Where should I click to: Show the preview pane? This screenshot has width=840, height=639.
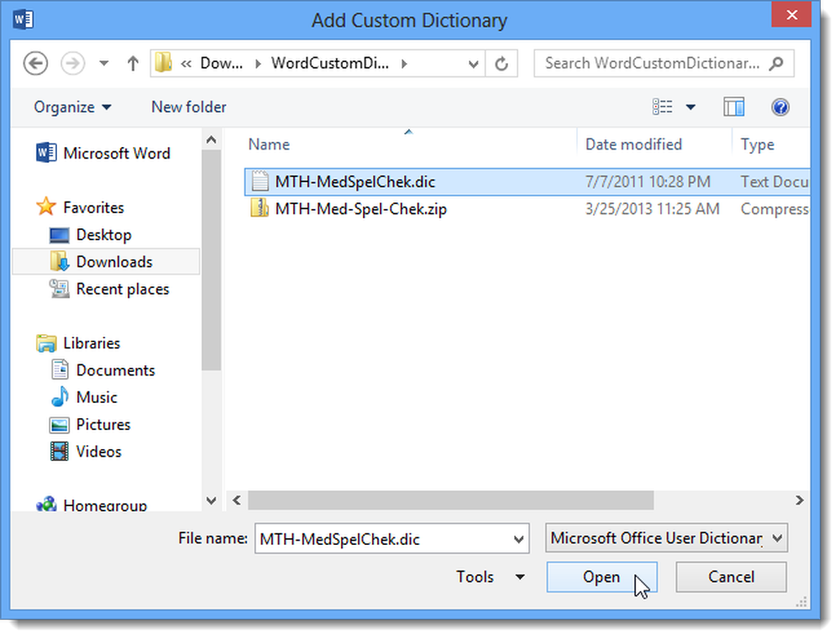(734, 107)
